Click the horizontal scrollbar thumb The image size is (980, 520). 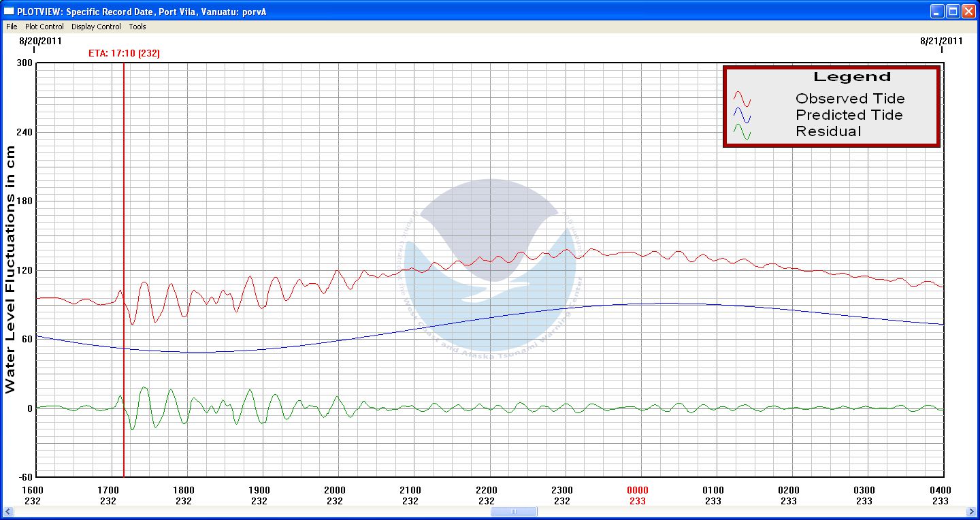(514, 512)
